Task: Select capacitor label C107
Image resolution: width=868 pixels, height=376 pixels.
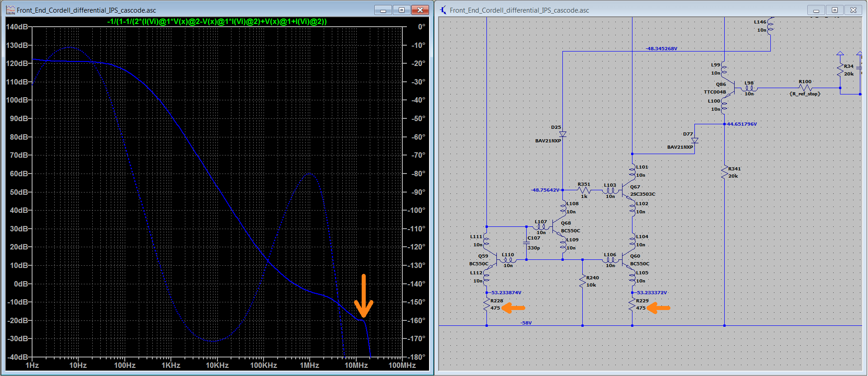Action: coord(534,238)
